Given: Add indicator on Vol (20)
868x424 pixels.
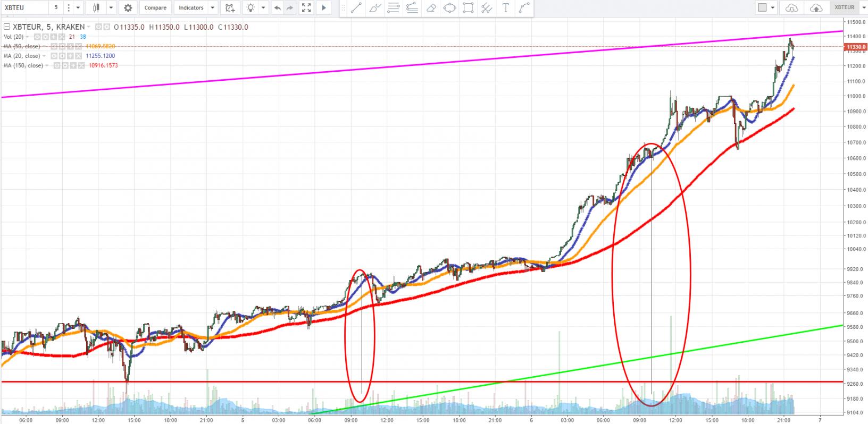Looking at the screenshot, I should click(53, 37).
